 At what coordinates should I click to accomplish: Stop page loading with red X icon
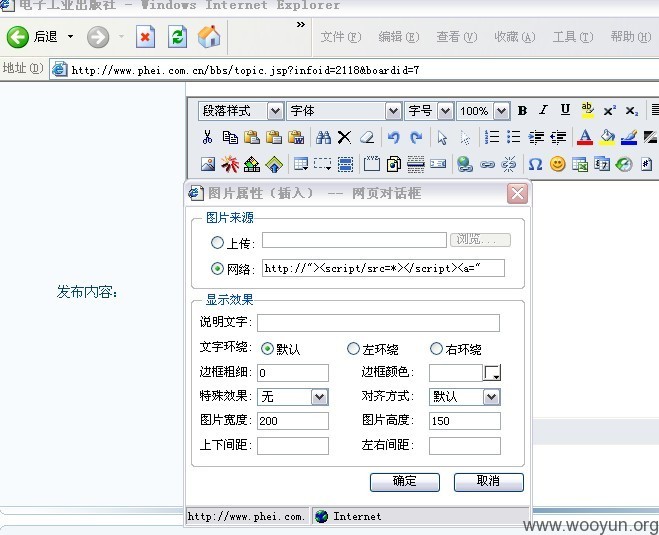pyautogui.click(x=145, y=37)
